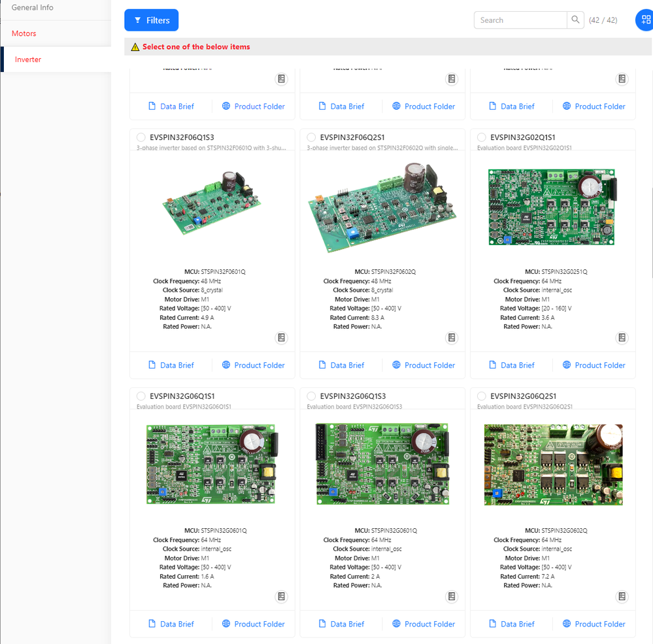Screen dimensions: 653x644
Task: Open Product Folder for EVSPIN32F06Q2S1
Action: tap(424, 365)
